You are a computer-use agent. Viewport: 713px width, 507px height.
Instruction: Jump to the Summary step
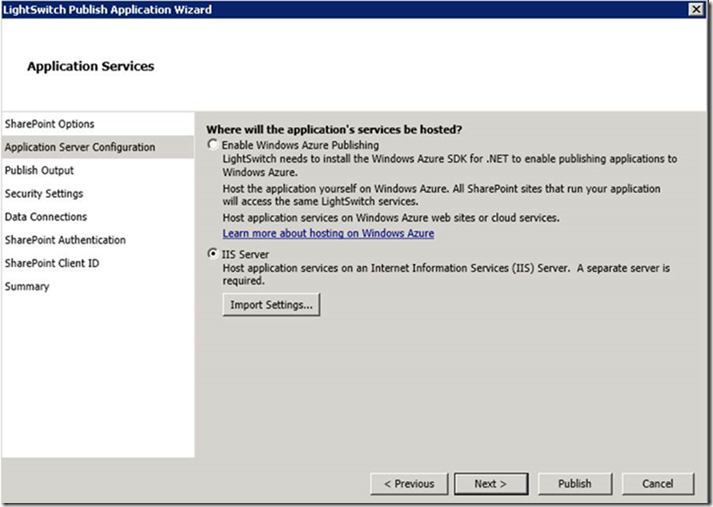(98, 286)
